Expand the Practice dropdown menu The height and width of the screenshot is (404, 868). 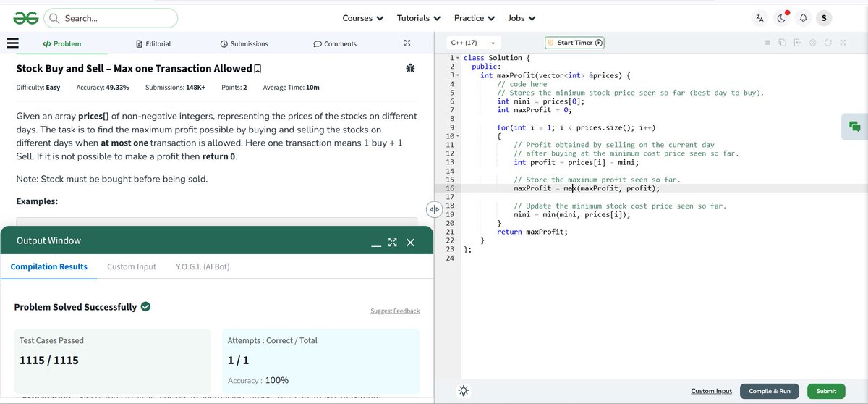(x=475, y=18)
